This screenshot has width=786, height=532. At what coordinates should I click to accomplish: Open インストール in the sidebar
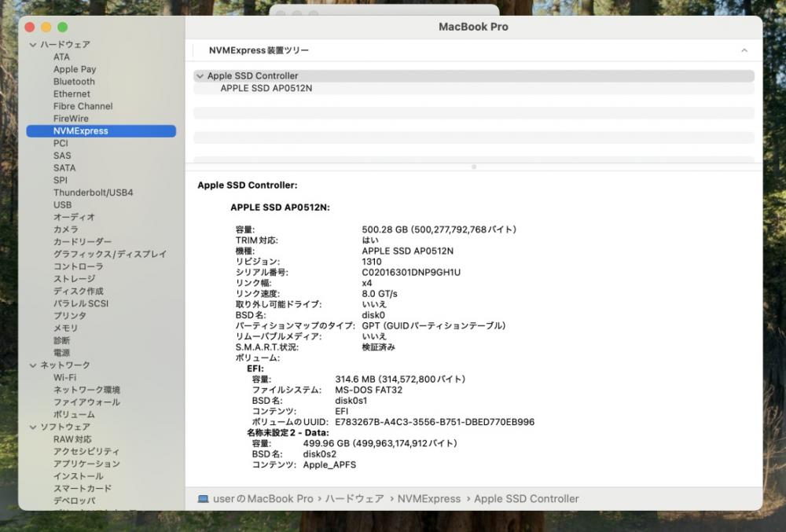pos(78,476)
